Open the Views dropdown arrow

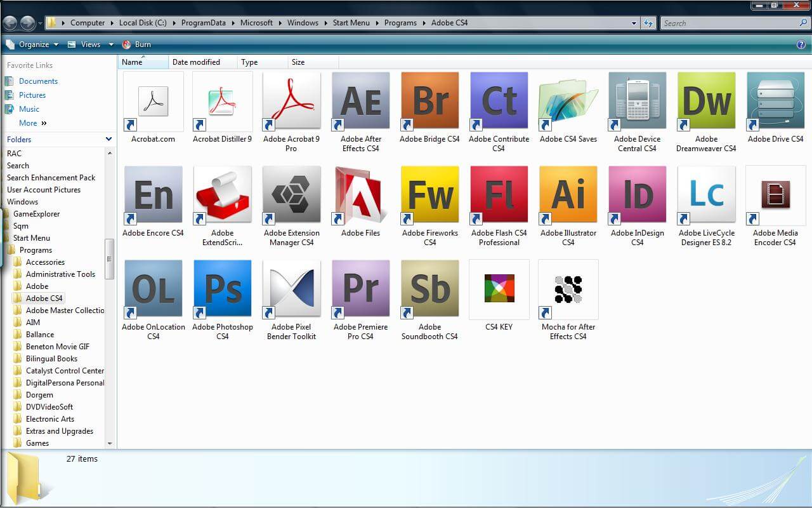(x=111, y=44)
